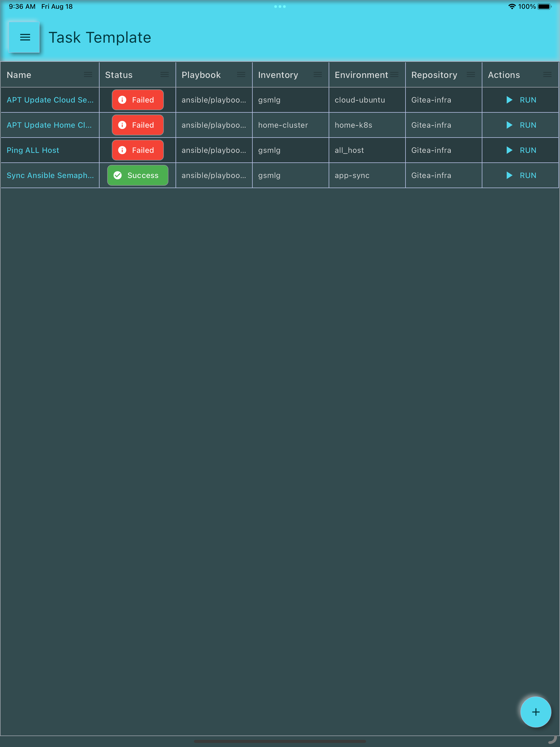The width and height of the screenshot is (560, 747).
Task: Open the Status column menu icon
Action: point(165,75)
